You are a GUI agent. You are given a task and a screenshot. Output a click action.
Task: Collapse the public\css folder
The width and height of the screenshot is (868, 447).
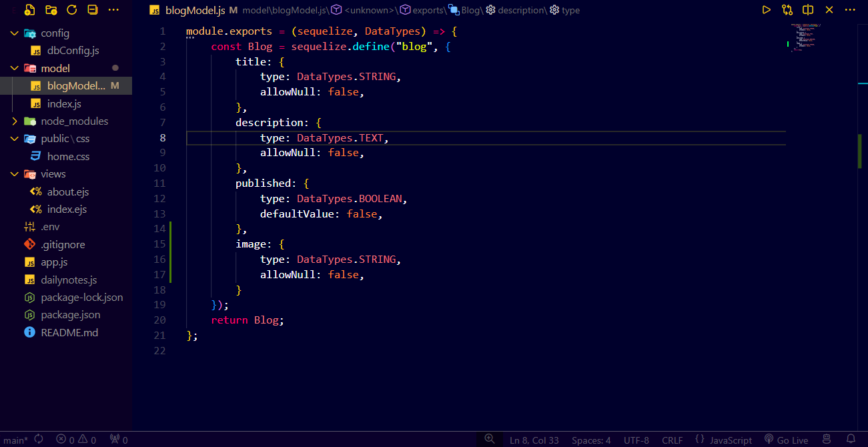[66, 139]
